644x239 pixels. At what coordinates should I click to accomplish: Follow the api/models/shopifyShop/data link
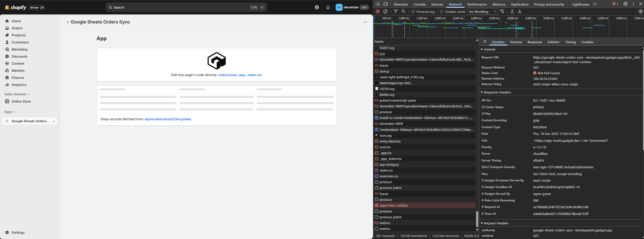point(168,119)
